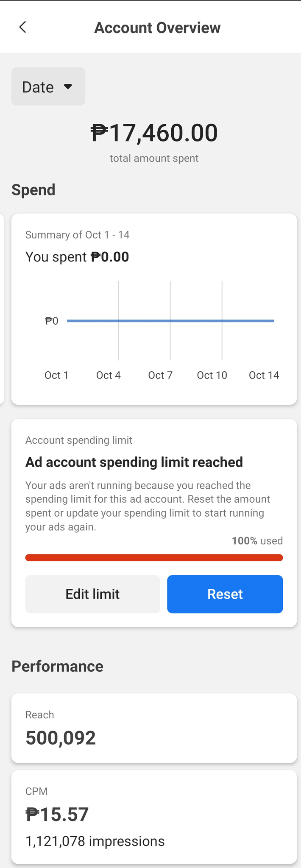The height and width of the screenshot is (868, 301).
Task: Click the red spending limit progress bar
Action: pos(154,557)
